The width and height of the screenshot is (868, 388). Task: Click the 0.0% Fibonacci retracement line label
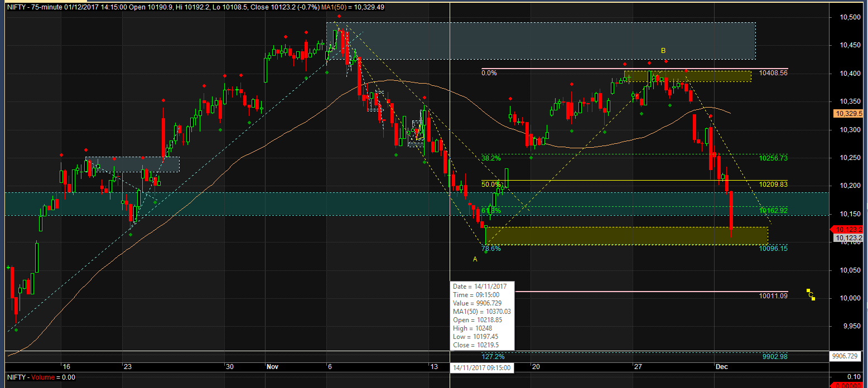coord(489,72)
